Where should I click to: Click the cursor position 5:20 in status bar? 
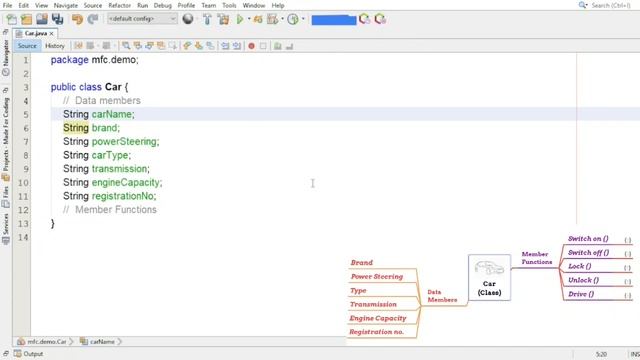[x=601, y=354]
